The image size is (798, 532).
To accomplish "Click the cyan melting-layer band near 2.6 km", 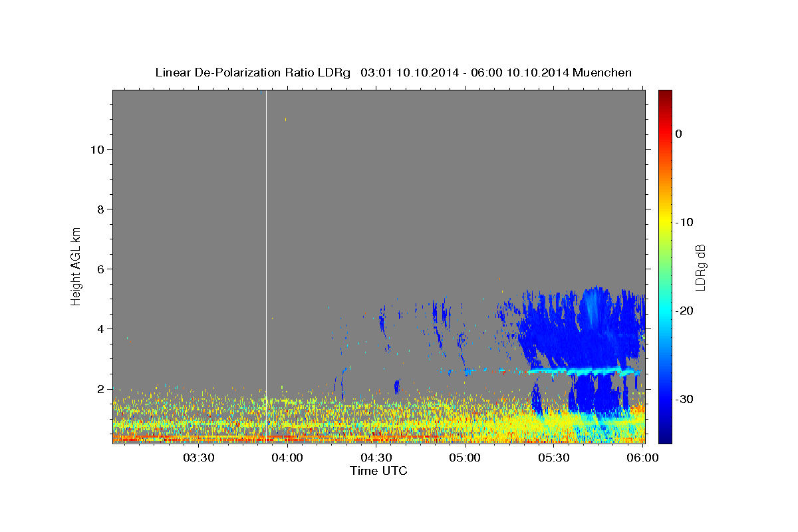I will pos(585,371).
